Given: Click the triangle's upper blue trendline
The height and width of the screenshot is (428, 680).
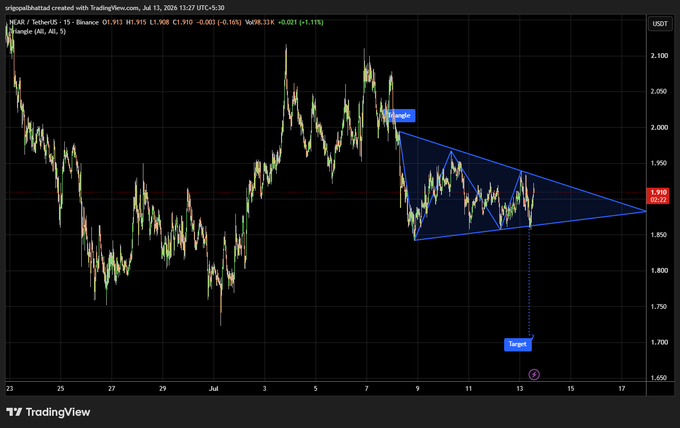Looking at the screenshot, I should (x=522, y=171).
